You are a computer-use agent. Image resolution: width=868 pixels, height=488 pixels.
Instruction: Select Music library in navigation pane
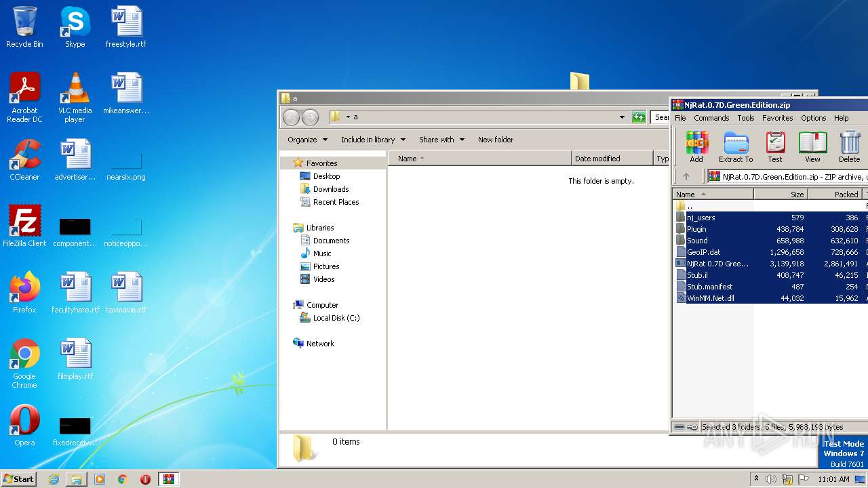tap(322, 253)
